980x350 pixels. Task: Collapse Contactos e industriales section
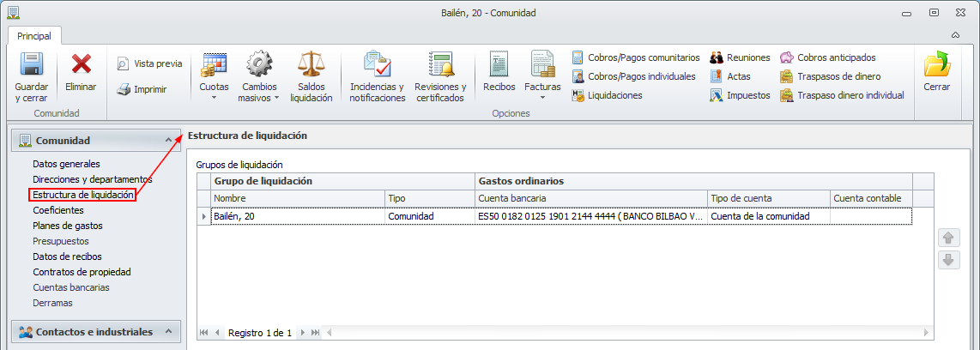point(167,332)
